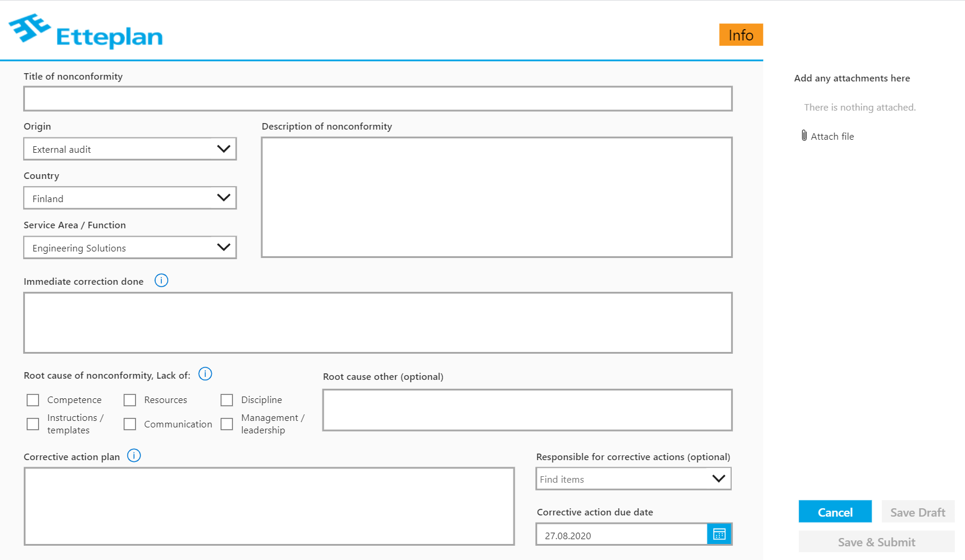
Task: Open the orange Info panel
Action: (741, 34)
